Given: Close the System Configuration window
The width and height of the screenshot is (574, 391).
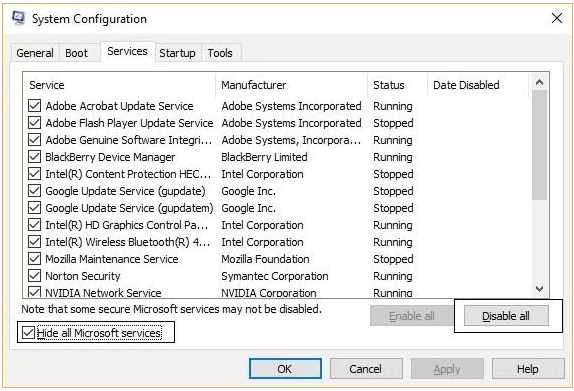Looking at the screenshot, I should 557,18.
